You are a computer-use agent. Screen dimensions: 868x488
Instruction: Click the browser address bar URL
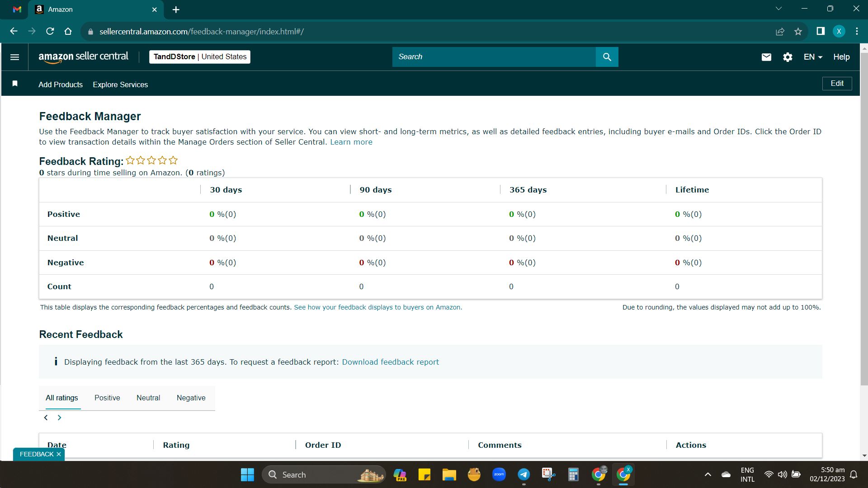[202, 32]
